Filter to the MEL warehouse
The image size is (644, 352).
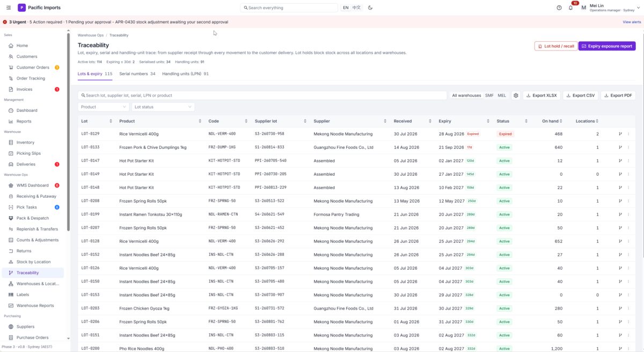point(502,96)
